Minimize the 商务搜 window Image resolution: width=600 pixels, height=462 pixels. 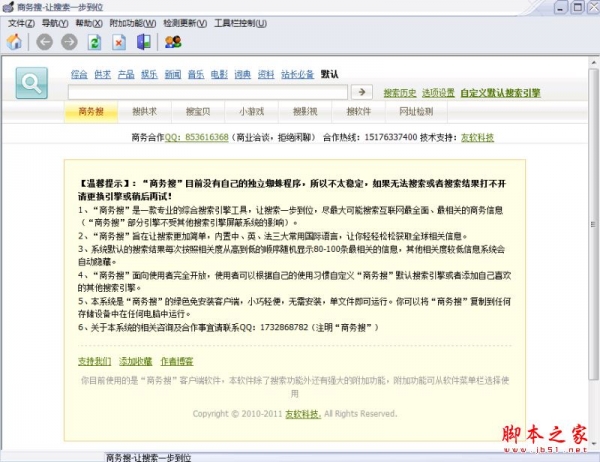561,8
